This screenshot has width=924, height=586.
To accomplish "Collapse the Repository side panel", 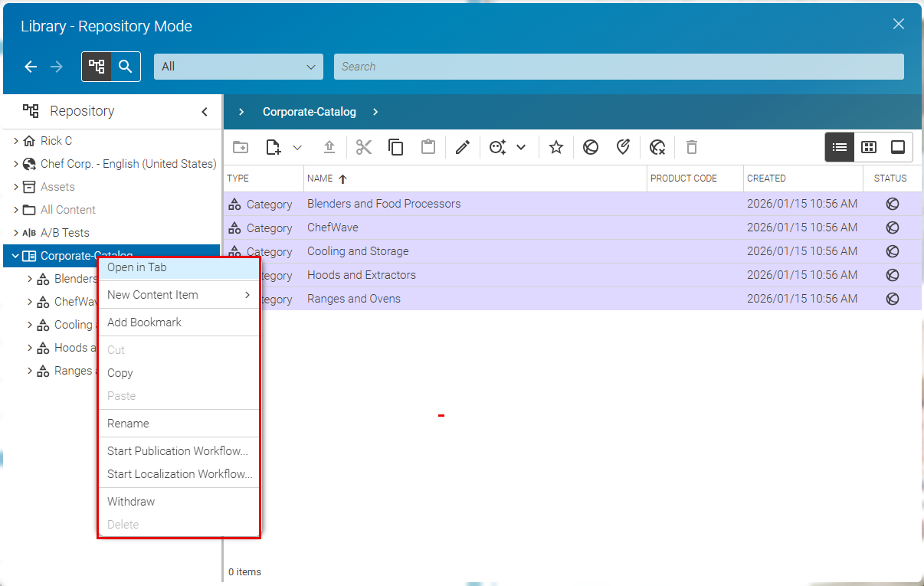I will point(205,112).
